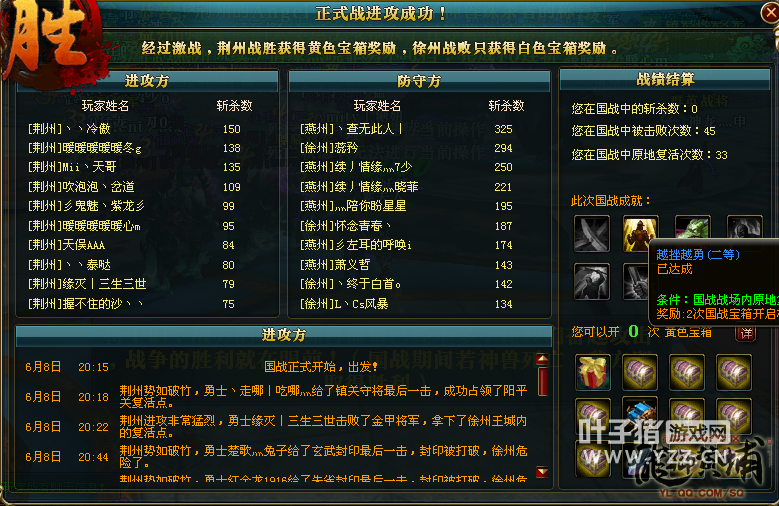The image size is (779, 506).
Task: Select the grey swordsman achievement icon
Action: coord(591,282)
